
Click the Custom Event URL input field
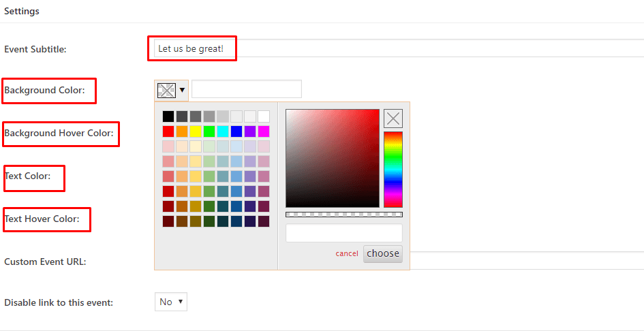525,261
